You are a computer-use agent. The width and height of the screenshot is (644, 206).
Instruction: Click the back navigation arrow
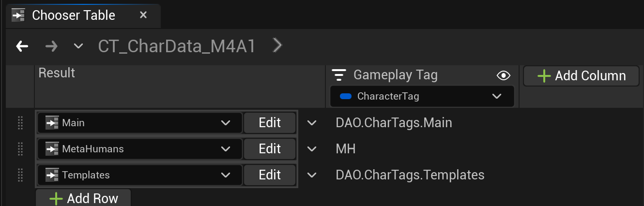(x=22, y=46)
